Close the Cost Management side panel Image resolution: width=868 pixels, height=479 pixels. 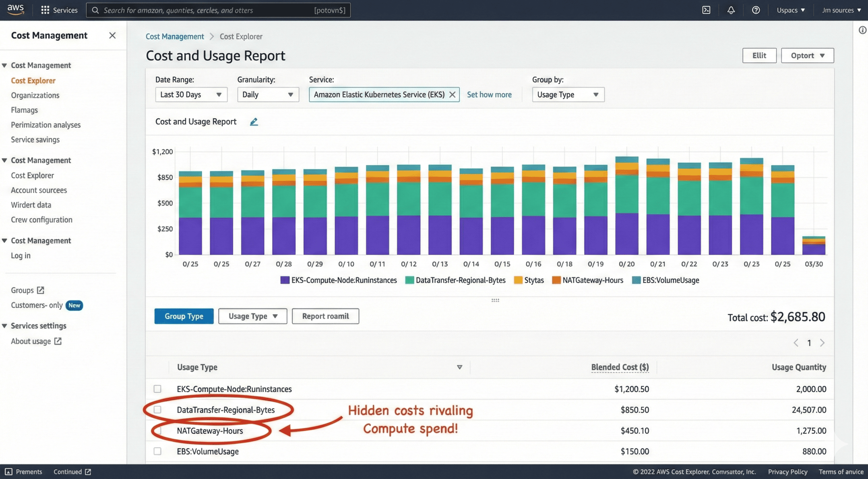(113, 35)
